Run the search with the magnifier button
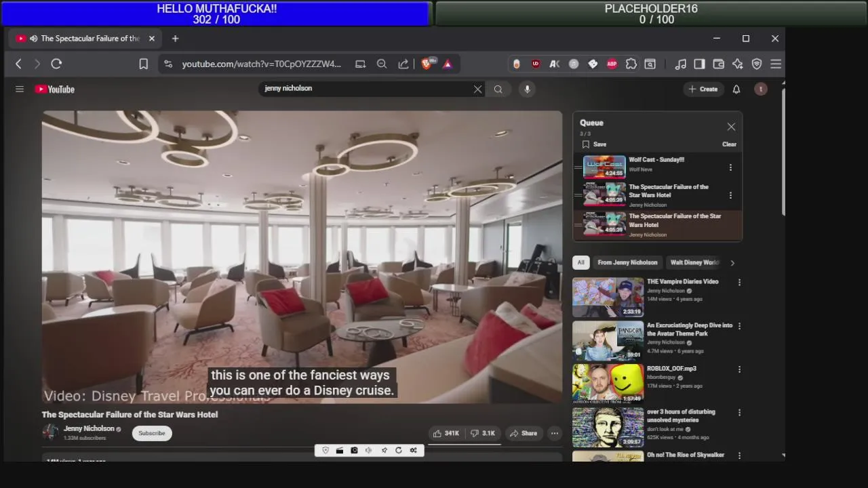 [x=498, y=89]
